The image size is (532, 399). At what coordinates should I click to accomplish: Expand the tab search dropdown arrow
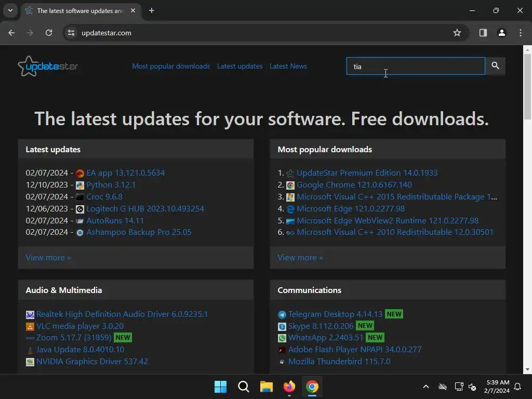[10, 10]
